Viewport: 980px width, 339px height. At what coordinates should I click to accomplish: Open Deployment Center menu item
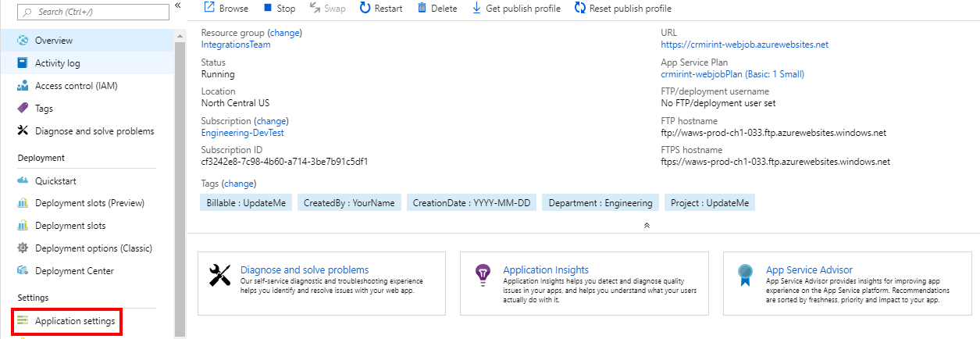87,272
